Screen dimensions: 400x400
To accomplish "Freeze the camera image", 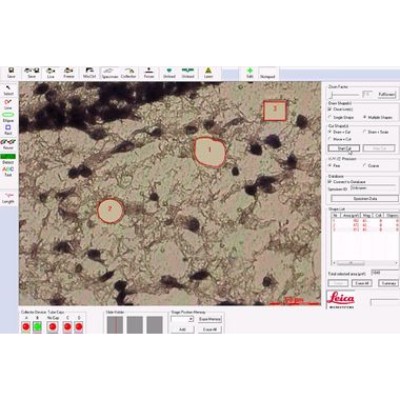I will point(69,73).
